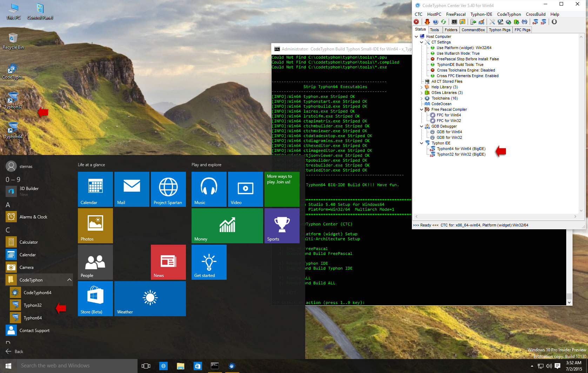Click the gear with binary digits icon
The image size is (588, 373).
coord(500,22)
